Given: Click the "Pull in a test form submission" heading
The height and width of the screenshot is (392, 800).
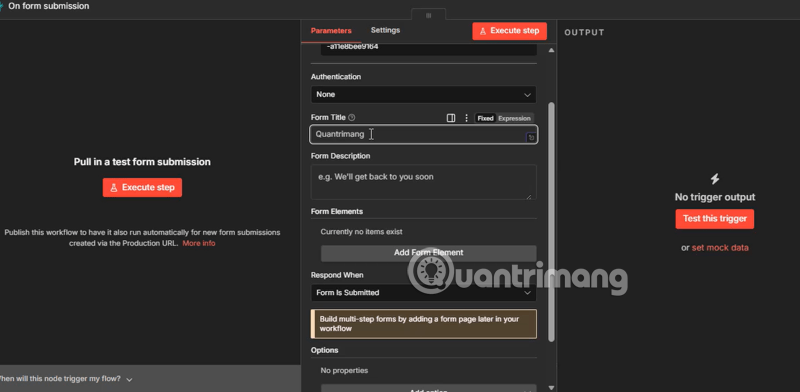Looking at the screenshot, I should click(x=142, y=162).
